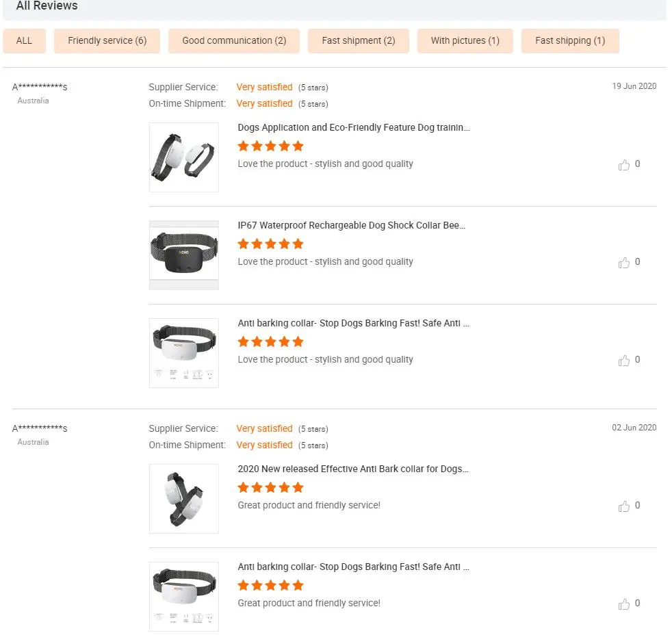Open Dogs Application and Eco-Friendly product link

(x=353, y=127)
